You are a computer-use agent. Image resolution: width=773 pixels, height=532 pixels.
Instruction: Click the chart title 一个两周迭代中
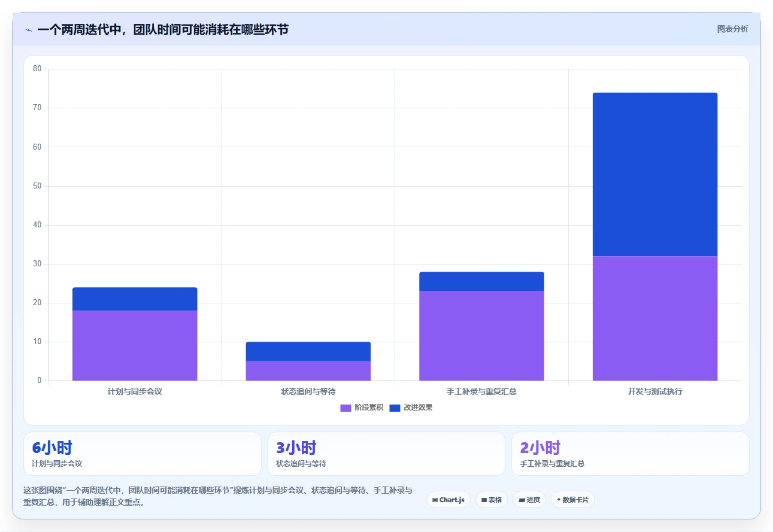click(x=162, y=29)
